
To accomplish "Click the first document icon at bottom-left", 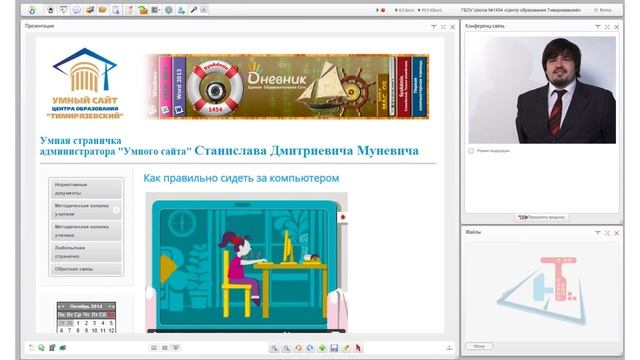I will [x=31, y=348].
